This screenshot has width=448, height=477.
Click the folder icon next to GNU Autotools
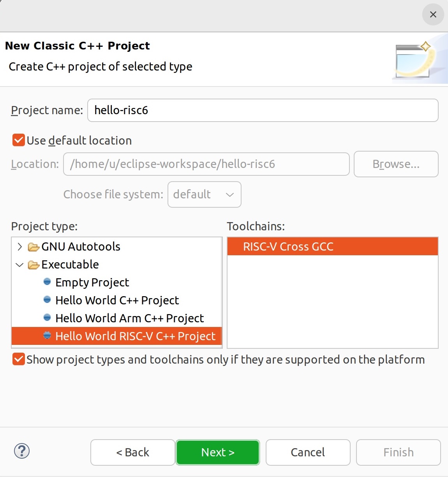pyautogui.click(x=34, y=246)
